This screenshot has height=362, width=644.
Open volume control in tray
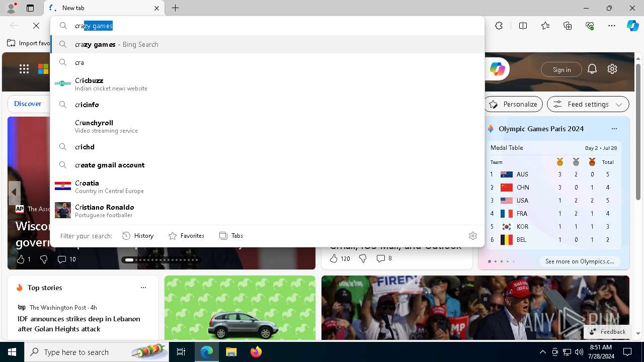pos(579,352)
